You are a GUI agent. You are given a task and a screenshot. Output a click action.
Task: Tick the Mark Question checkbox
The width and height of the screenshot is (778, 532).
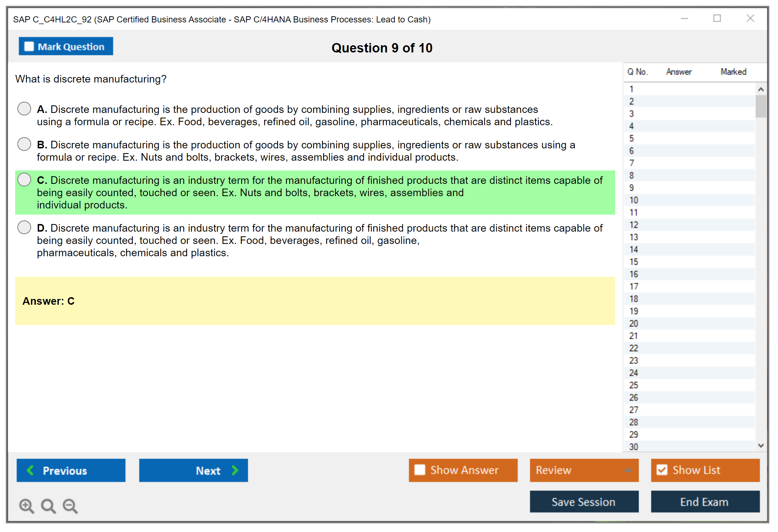[29, 46]
